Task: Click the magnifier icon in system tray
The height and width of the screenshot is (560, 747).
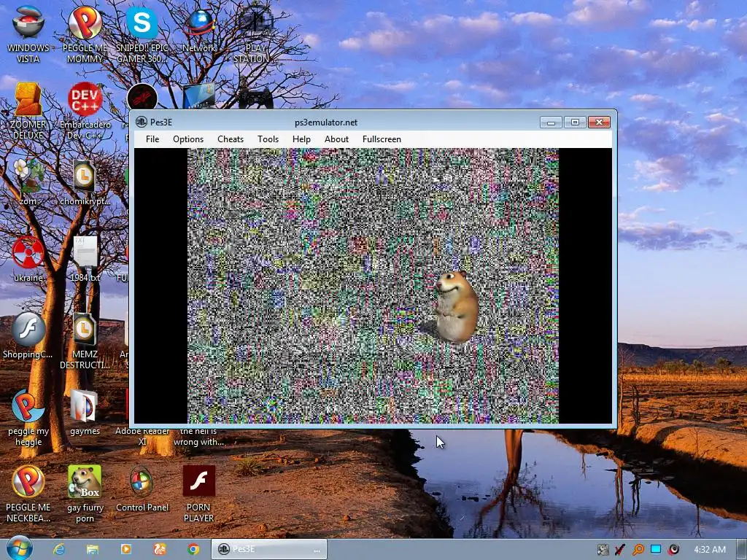Action: (x=638, y=550)
